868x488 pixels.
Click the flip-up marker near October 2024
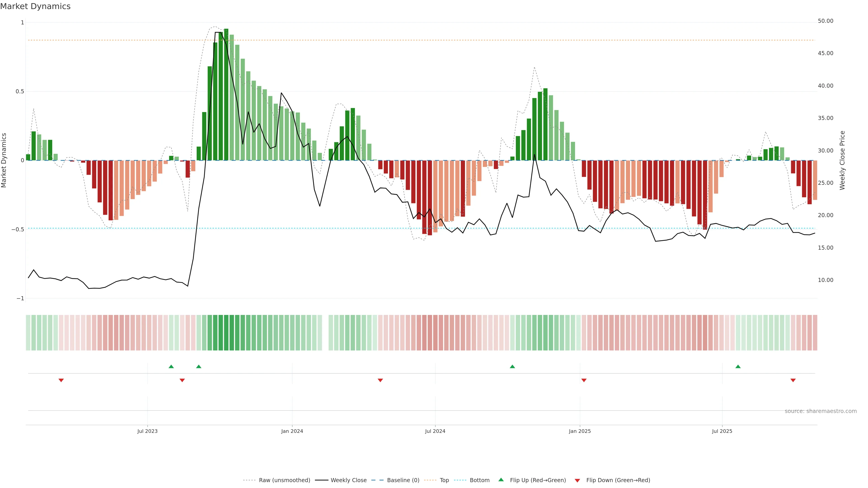(x=512, y=366)
